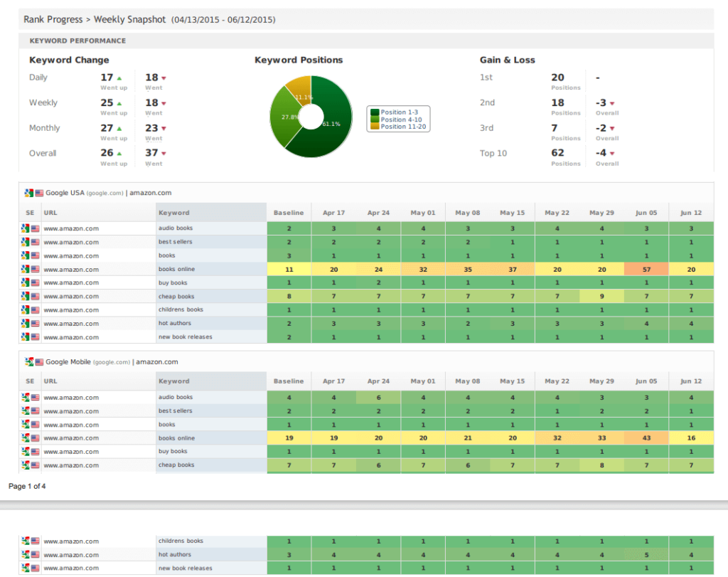
Task: Click the Position 11-20 legend color swatch
Action: tap(375, 127)
